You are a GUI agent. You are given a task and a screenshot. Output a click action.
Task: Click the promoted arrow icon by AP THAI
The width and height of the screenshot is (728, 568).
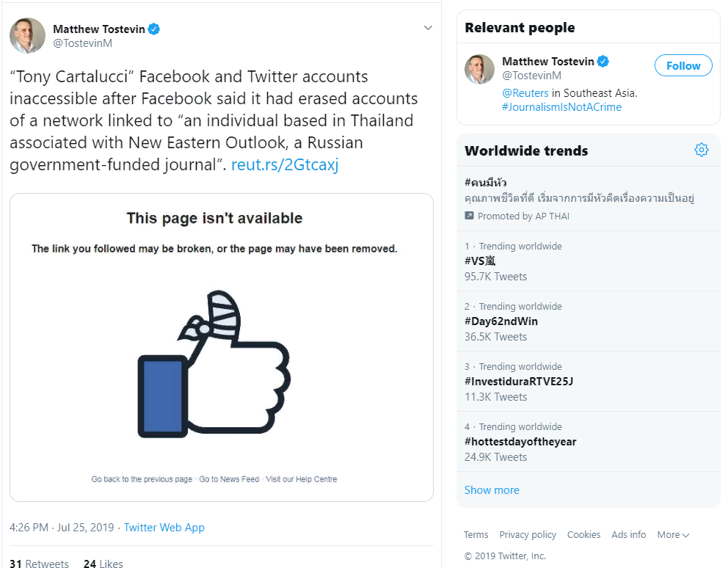470,216
